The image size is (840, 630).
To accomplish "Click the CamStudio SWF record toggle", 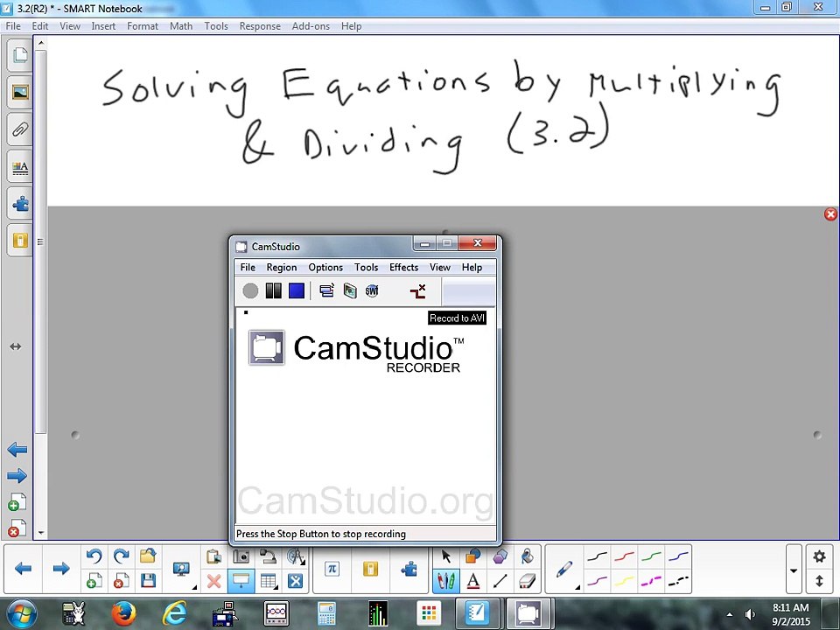I will pyautogui.click(x=372, y=290).
